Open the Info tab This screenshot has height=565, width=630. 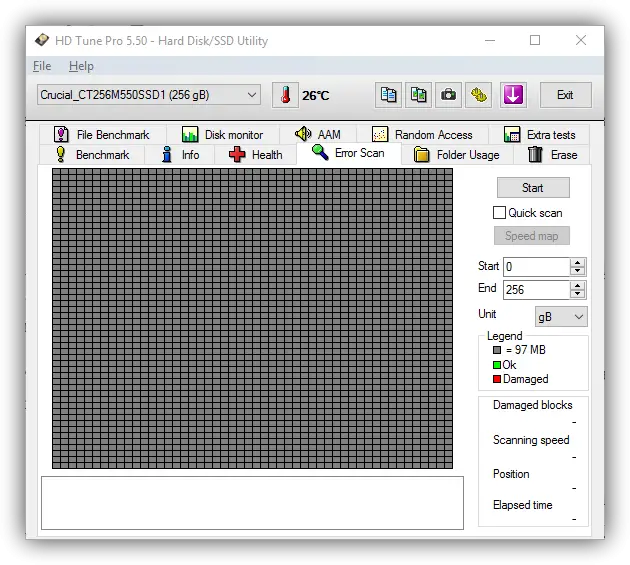[x=180, y=155]
